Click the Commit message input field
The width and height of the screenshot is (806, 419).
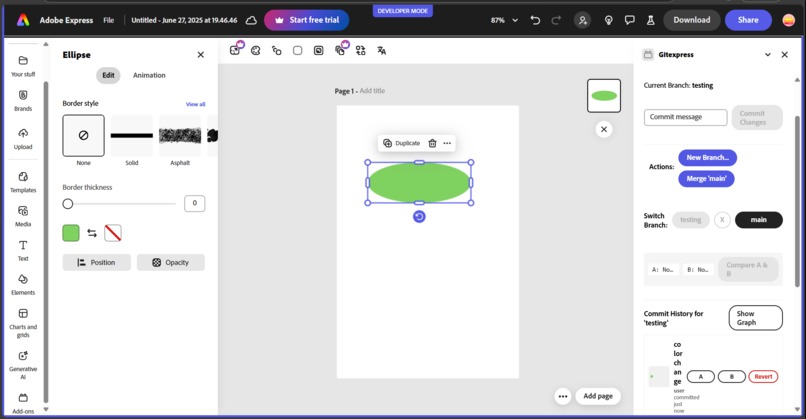685,117
